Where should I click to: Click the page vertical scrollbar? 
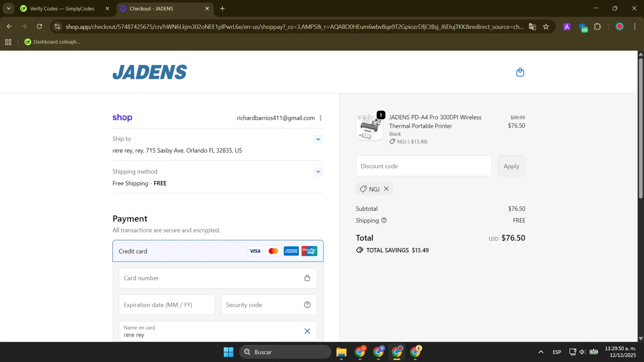point(641,129)
